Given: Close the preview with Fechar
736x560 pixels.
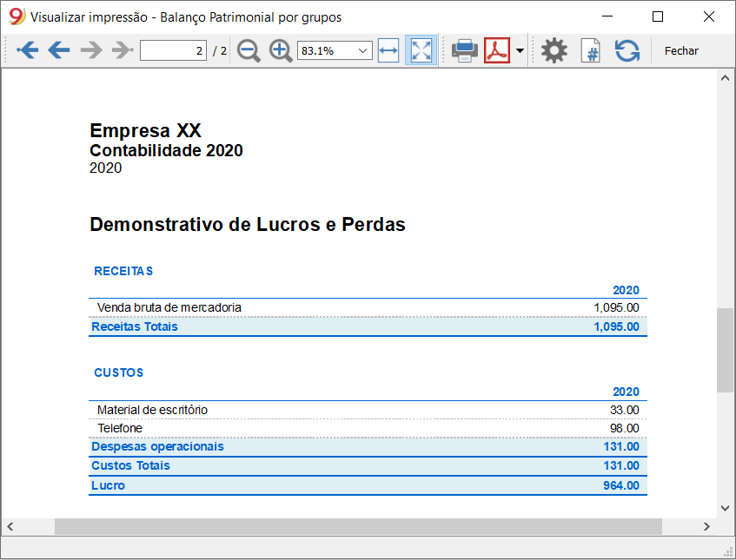Looking at the screenshot, I should tap(681, 50).
